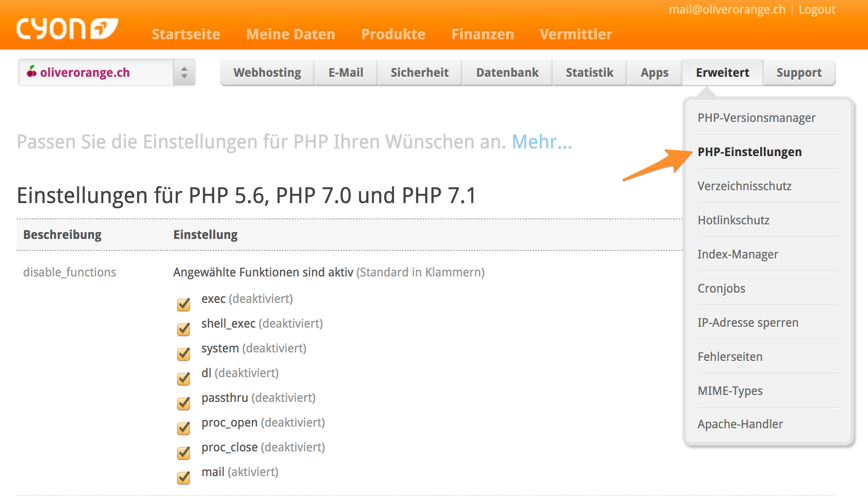Open the domain selector stepper arrows
Screen dimensions: 868x503
point(184,73)
